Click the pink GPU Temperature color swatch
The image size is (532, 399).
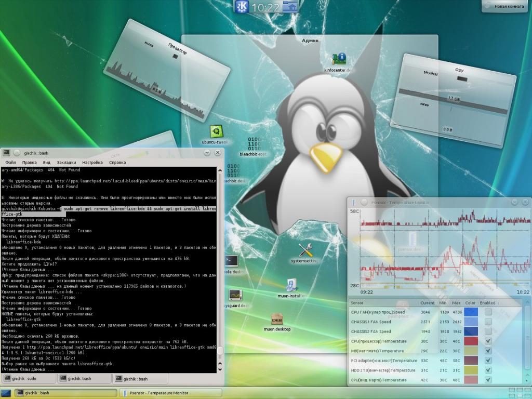(x=471, y=380)
